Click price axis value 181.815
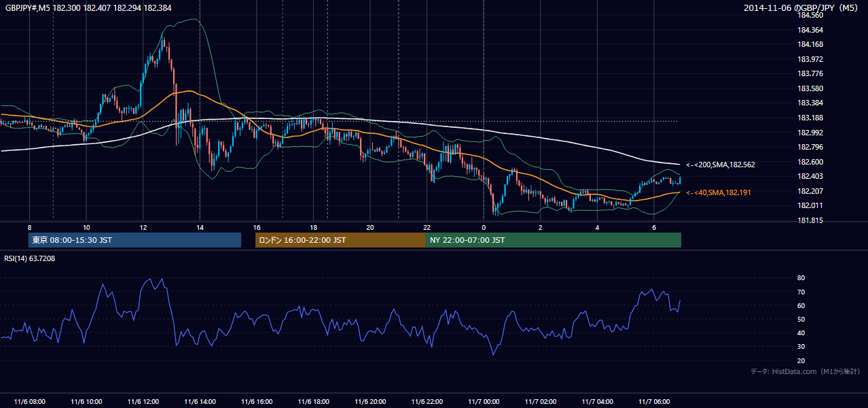This screenshot has height=408, width=868. coord(810,220)
